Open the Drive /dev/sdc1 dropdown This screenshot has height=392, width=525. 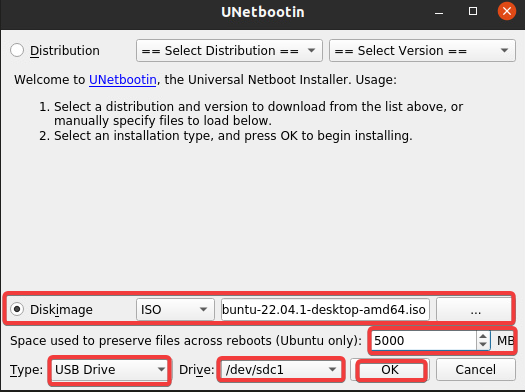(281, 370)
